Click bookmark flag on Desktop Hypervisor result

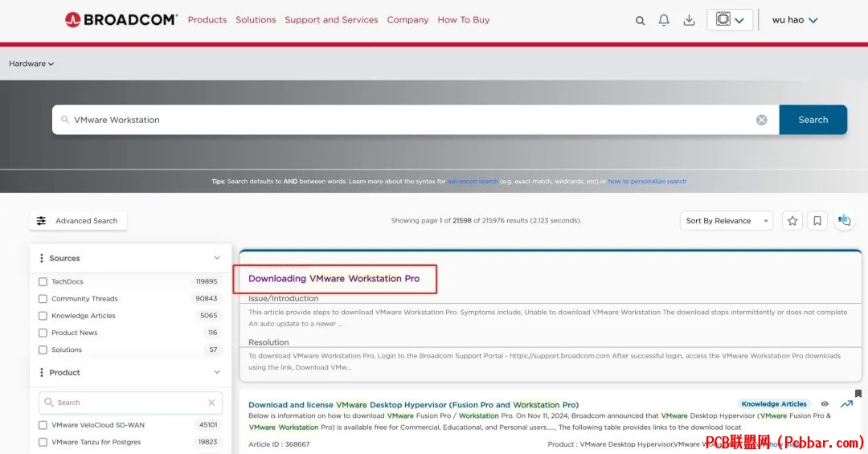click(x=858, y=394)
